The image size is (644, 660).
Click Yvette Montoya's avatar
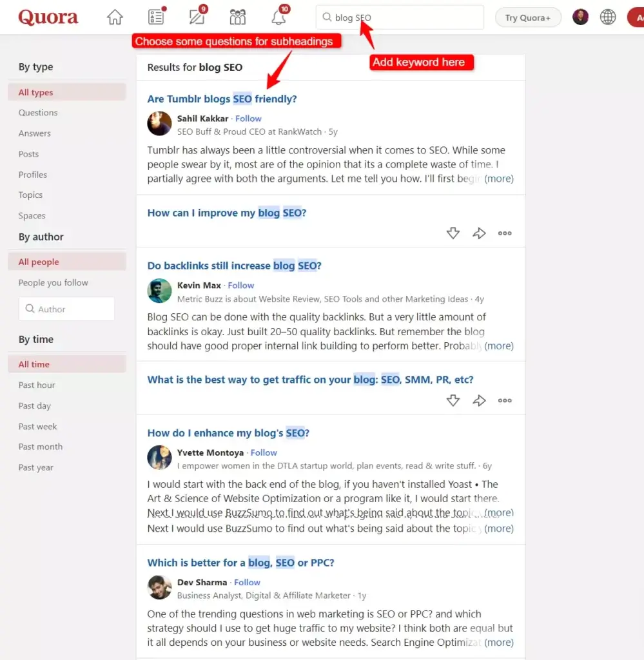click(x=159, y=458)
